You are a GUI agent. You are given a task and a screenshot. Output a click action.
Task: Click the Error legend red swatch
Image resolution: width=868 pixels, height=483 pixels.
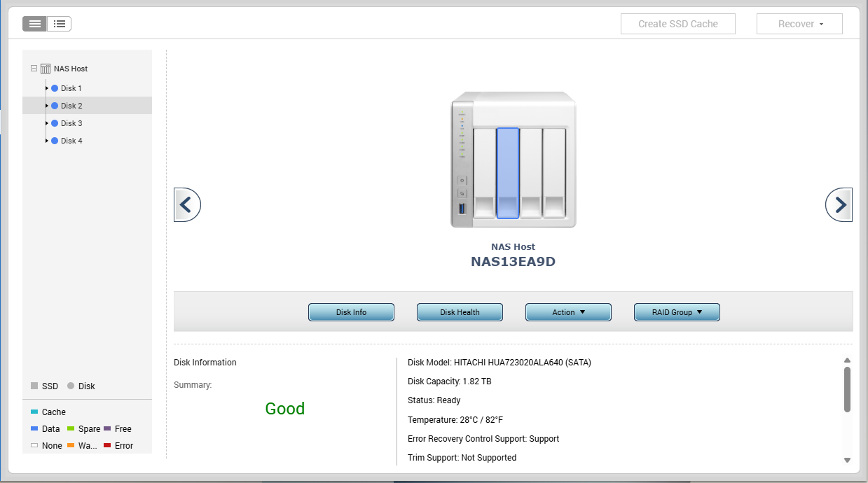107,445
